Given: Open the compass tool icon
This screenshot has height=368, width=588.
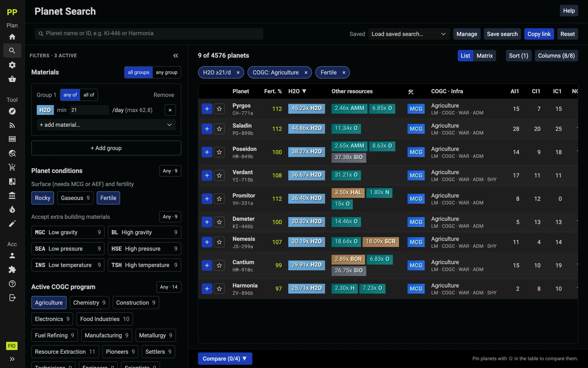Looking at the screenshot, I should coord(12,111).
